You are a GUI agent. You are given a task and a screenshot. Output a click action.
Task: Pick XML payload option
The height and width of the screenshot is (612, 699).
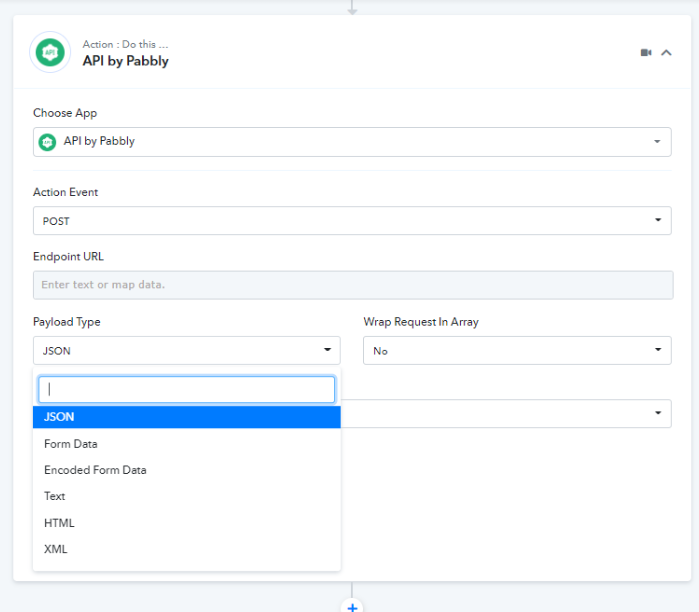click(x=187, y=549)
